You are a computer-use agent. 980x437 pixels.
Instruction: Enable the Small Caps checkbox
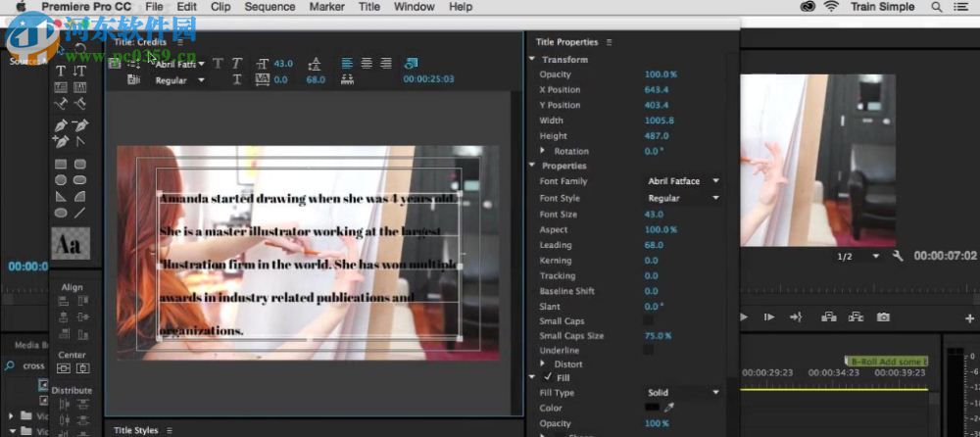[x=648, y=320]
